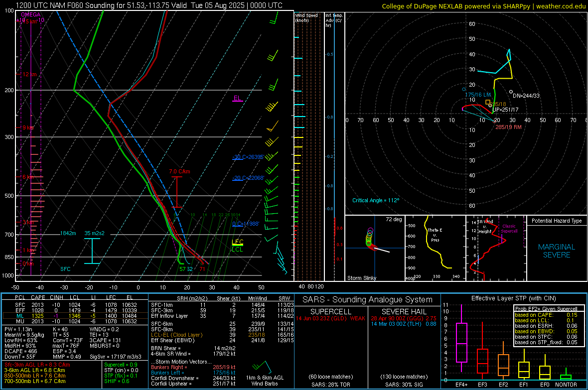Select the SFC parcel row

point(75,305)
